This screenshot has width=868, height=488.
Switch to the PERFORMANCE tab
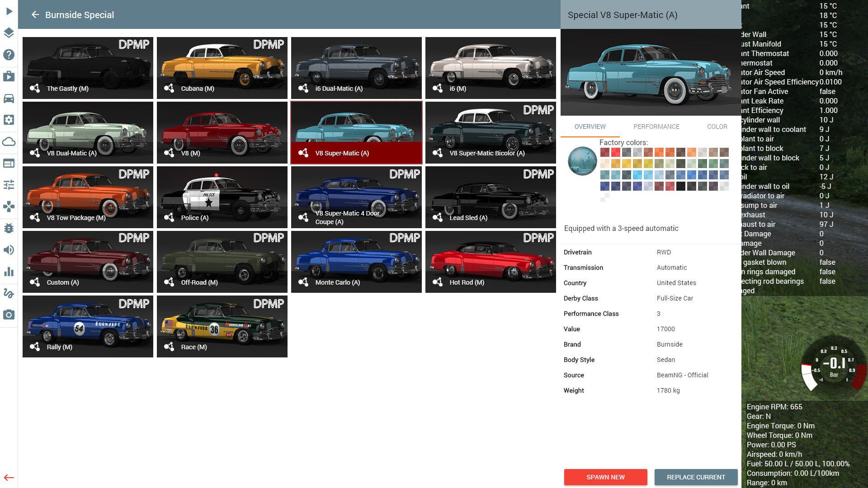[656, 127]
